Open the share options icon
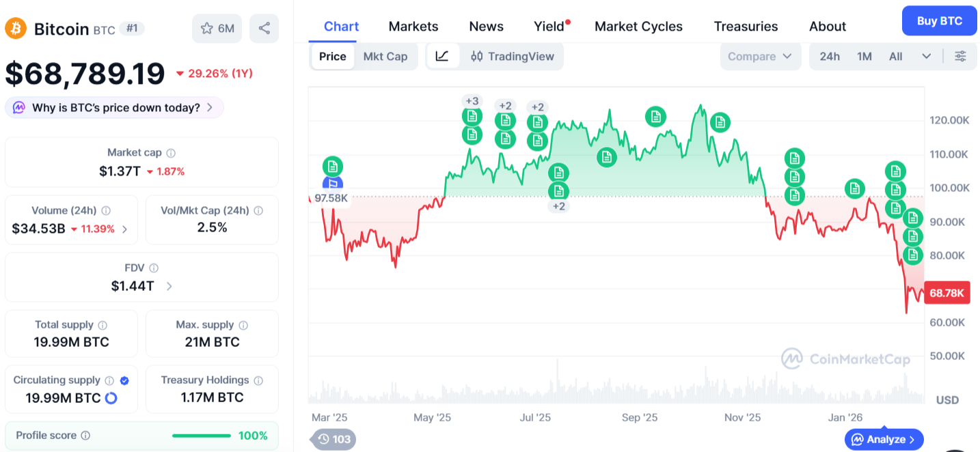 [x=264, y=28]
